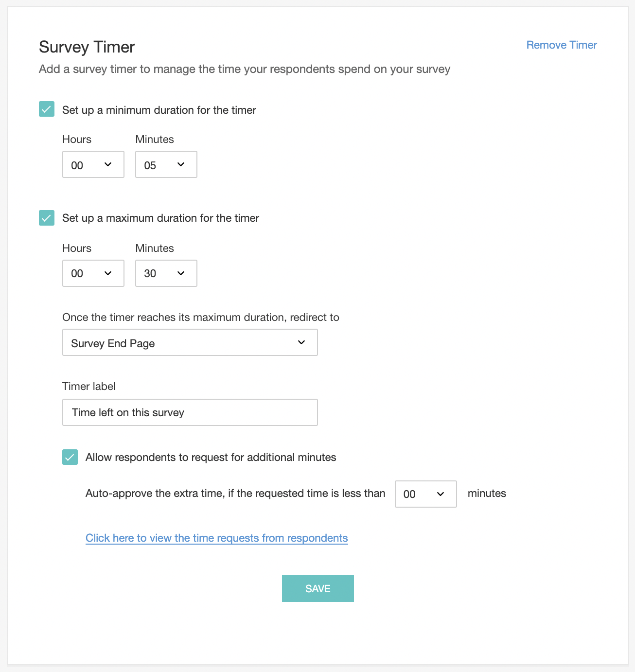Open minimum duration Minutes dropdown showing 05
This screenshot has height=672, width=635.
pos(166,164)
